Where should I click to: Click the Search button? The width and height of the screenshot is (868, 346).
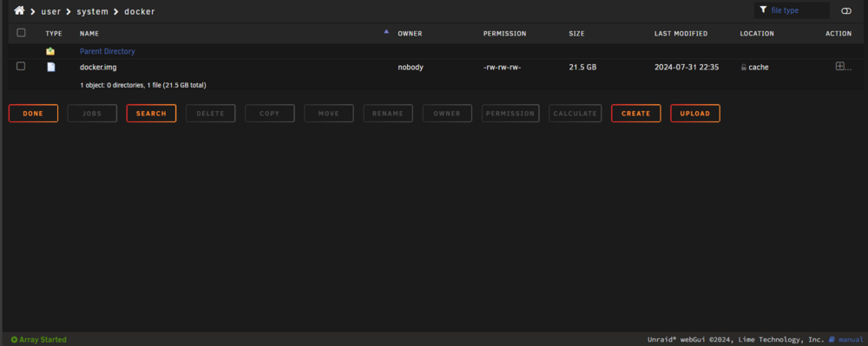(151, 114)
